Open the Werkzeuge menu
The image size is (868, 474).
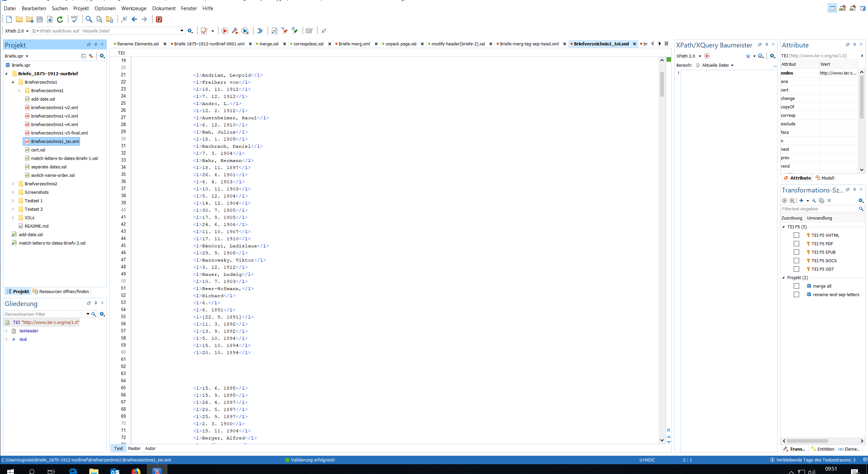point(134,8)
